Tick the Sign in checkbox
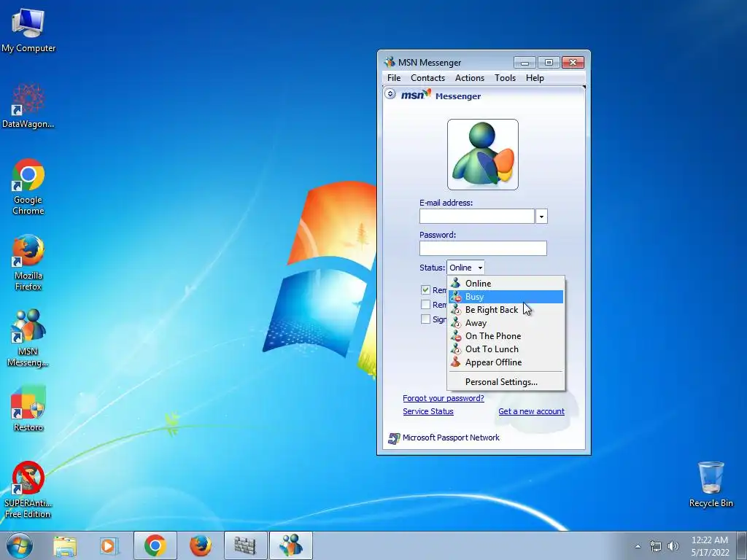 [x=425, y=319]
